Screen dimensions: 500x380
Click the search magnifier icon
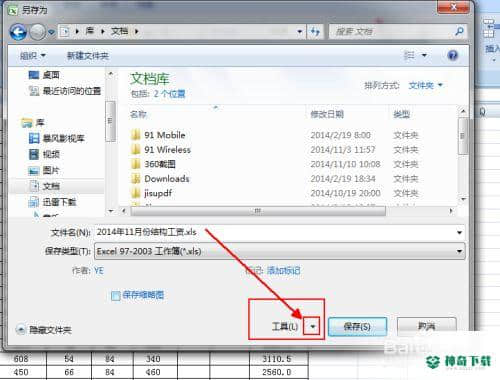459,31
